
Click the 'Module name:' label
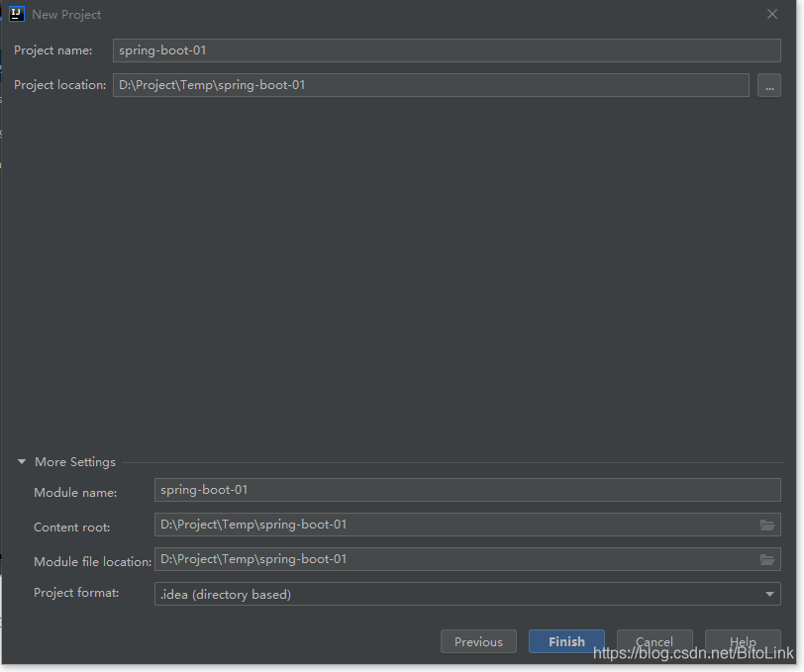coord(75,493)
